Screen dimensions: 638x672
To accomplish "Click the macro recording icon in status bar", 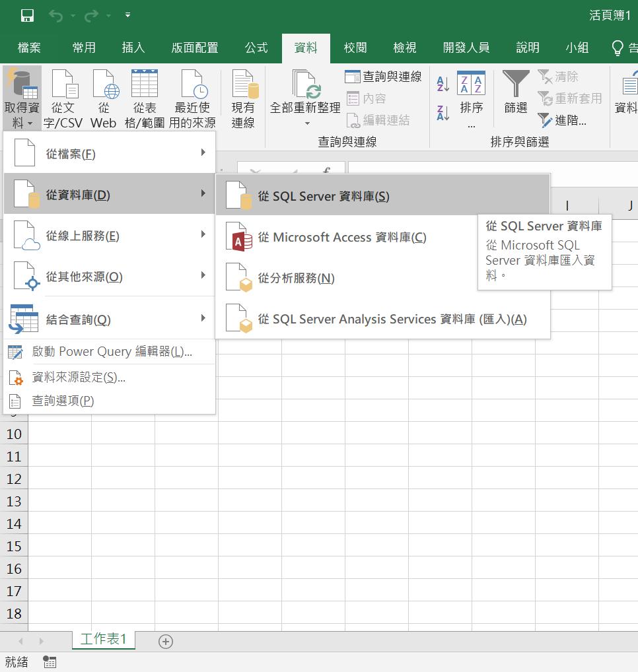I will pyautogui.click(x=50, y=662).
